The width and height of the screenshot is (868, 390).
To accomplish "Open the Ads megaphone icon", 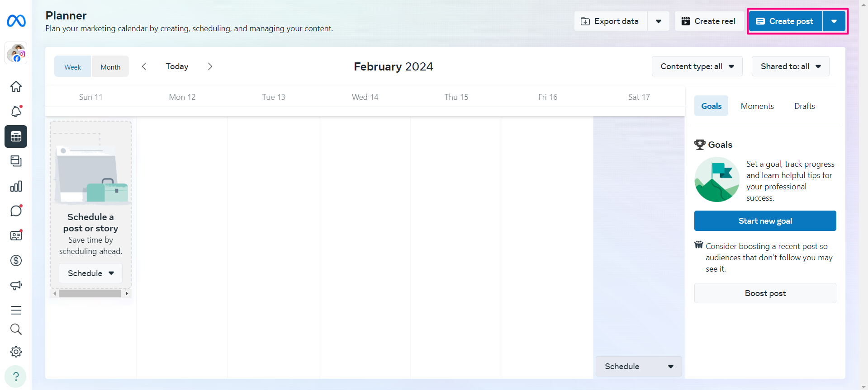I will pyautogui.click(x=16, y=285).
